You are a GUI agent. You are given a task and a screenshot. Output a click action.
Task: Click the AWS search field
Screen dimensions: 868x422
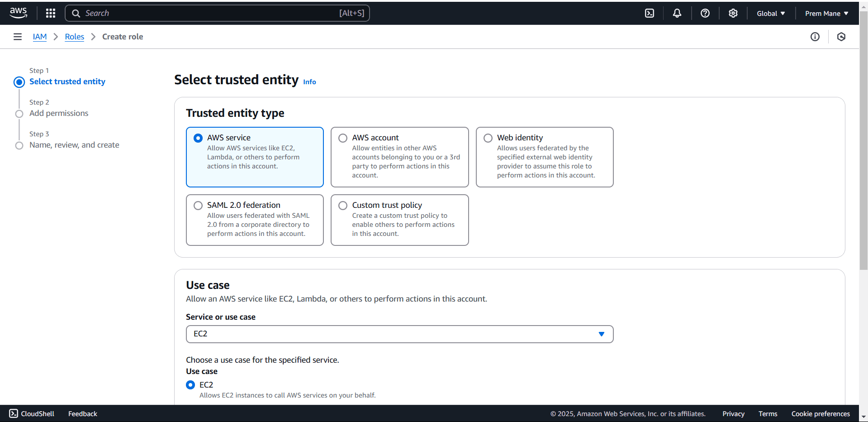(217, 13)
